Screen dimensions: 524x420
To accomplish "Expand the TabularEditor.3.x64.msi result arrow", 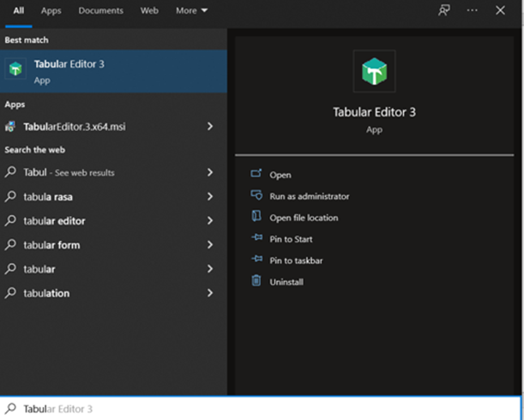I will pos(210,126).
